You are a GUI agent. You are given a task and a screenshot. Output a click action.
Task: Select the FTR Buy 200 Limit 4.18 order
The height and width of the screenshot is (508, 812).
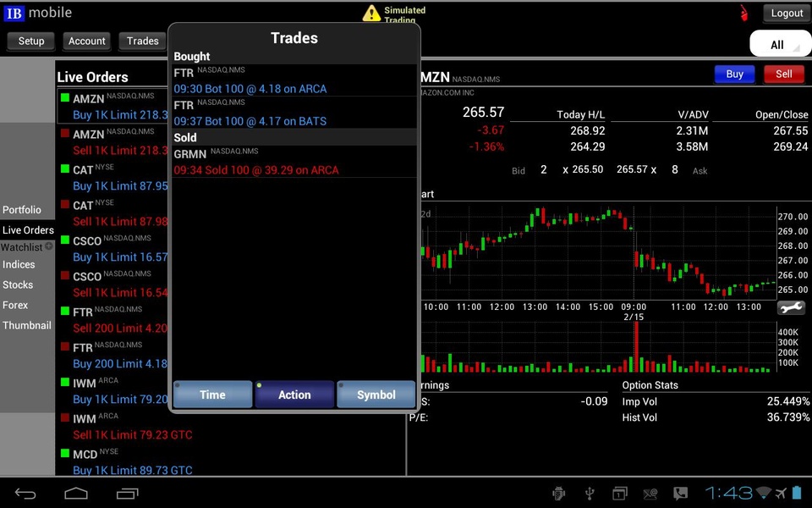coord(112,356)
